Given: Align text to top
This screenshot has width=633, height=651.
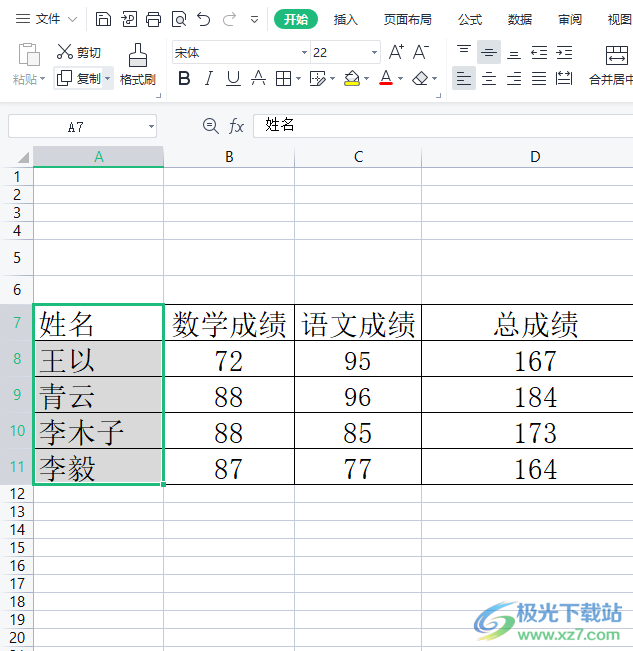Looking at the screenshot, I should click(464, 51).
